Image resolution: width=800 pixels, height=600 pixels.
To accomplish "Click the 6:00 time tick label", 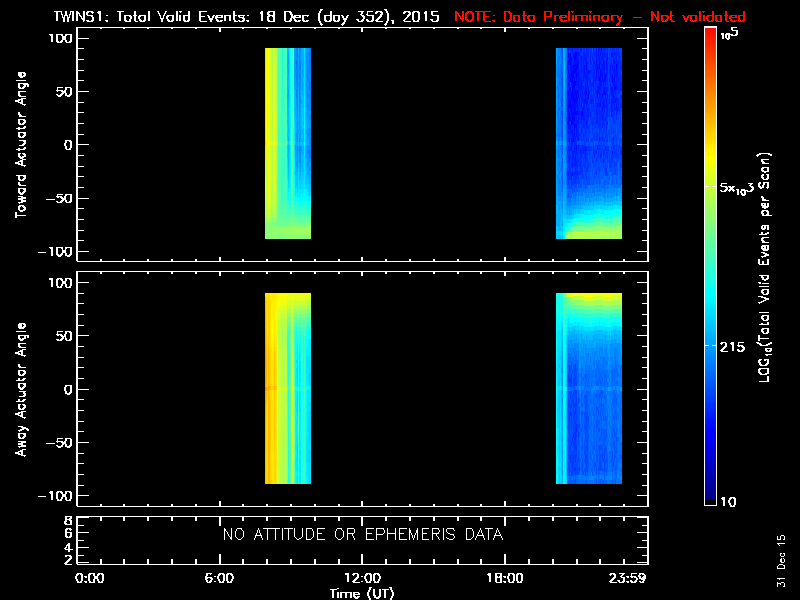I will 219,579.
